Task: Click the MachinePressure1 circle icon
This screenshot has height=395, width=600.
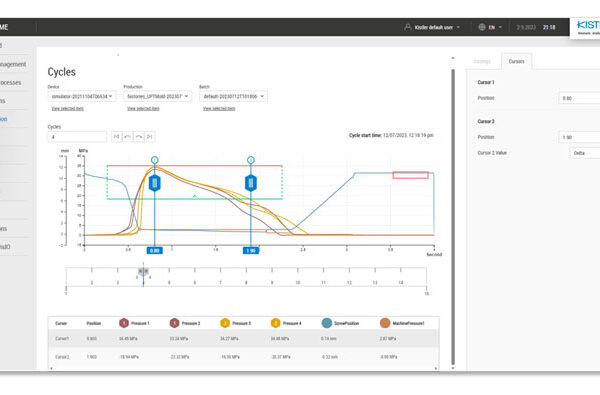Action: click(385, 323)
